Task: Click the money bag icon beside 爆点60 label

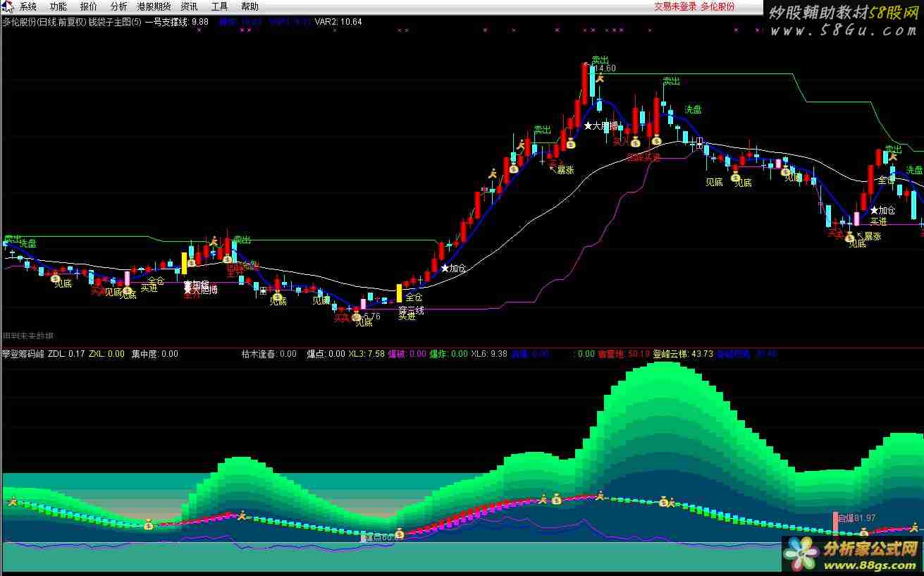Action: click(x=399, y=534)
